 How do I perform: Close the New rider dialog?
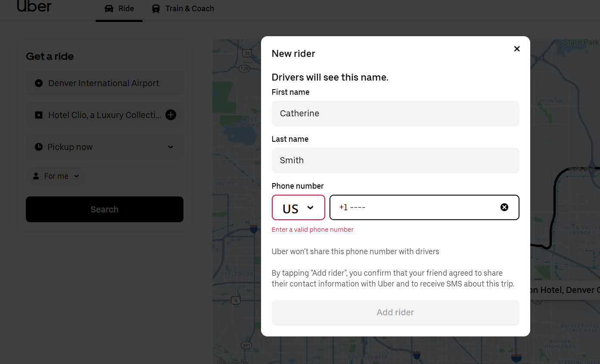[517, 49]
